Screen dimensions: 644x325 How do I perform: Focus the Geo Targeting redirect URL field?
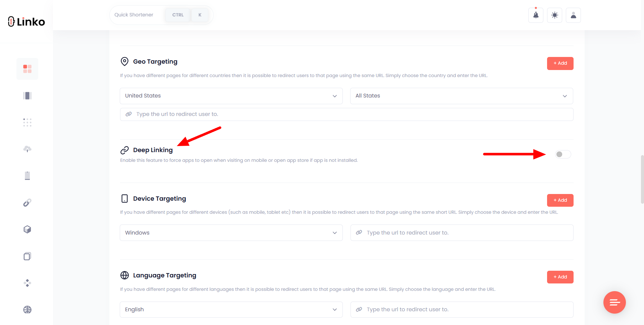346,114
